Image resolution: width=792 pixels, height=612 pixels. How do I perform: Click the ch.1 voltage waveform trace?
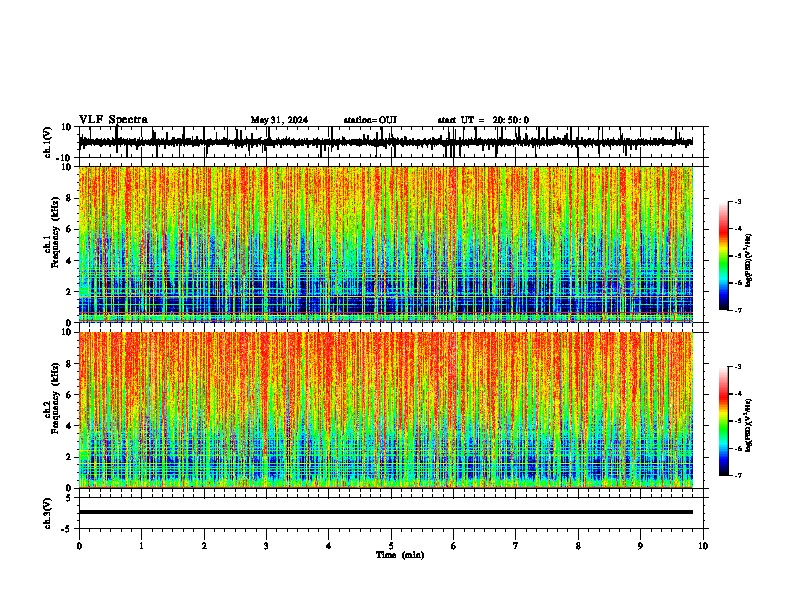tap(385, 142)
